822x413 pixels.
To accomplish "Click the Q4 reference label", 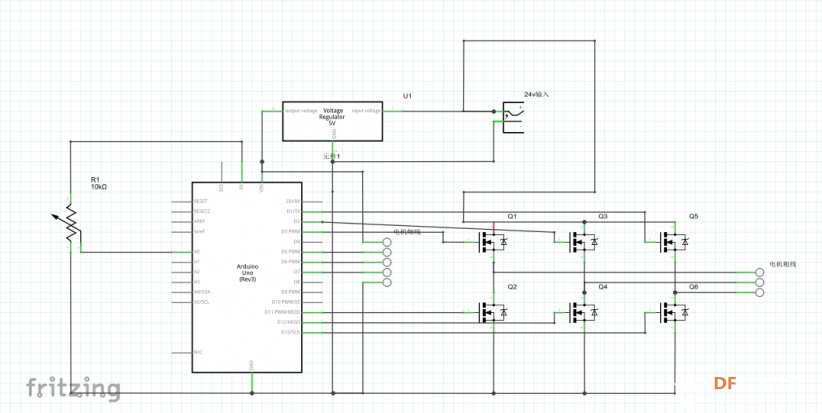I will 603,287.
